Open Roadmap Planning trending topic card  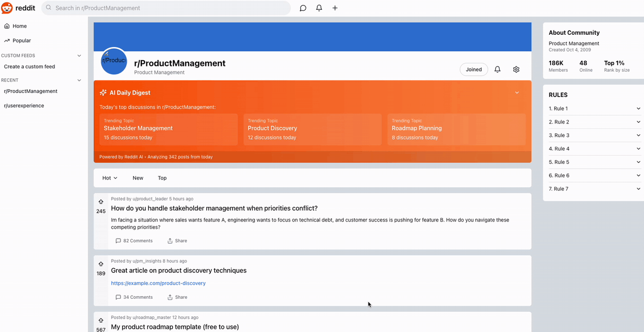(457, 129)
